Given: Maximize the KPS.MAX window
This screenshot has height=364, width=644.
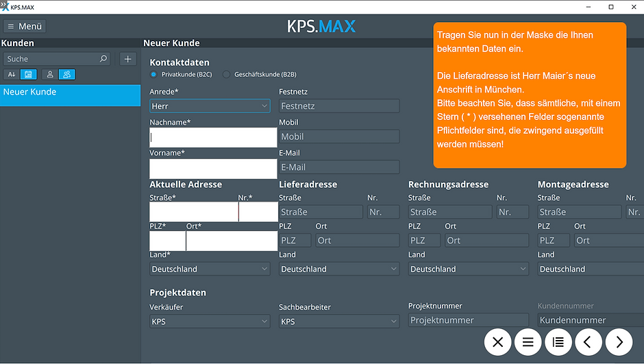Looking at the screenshot, I should click(x=611, y=7).
